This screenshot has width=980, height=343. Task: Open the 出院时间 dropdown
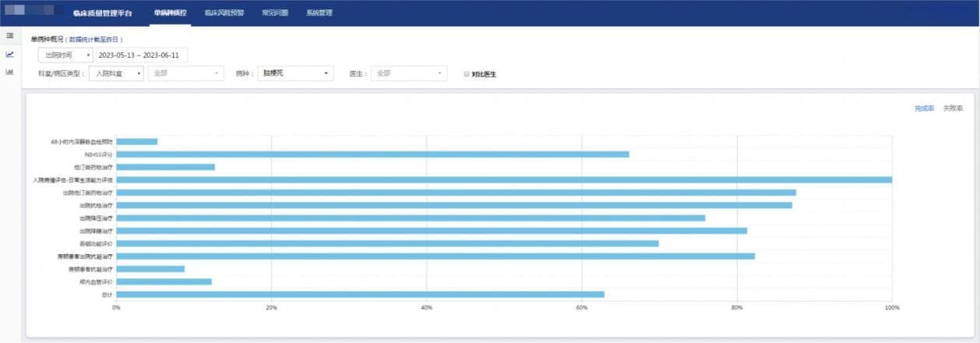pos(65,55)
